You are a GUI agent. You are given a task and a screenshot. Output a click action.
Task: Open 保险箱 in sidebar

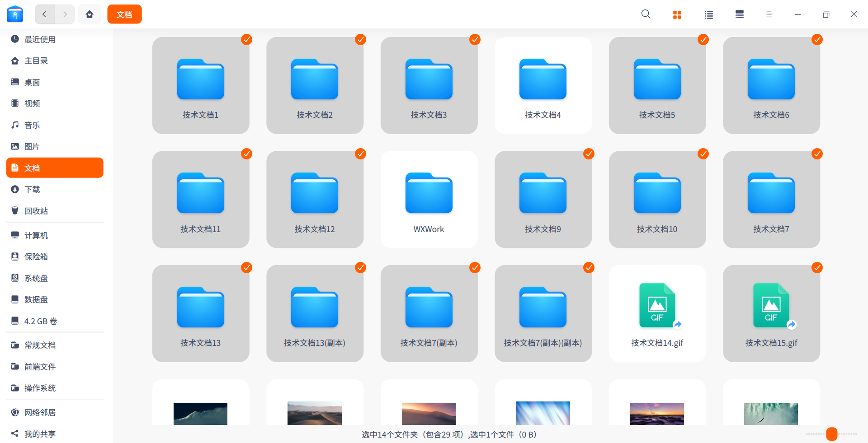coord(55,256)
